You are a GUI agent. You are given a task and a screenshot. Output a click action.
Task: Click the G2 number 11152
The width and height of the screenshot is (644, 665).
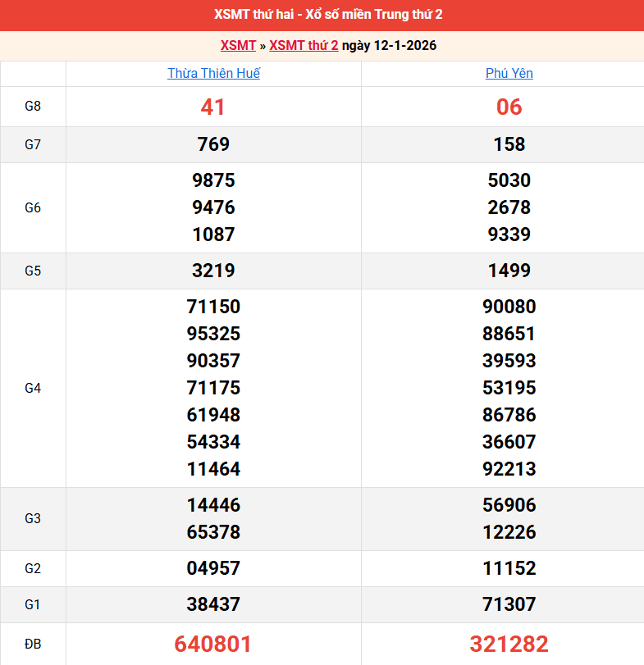509,568
